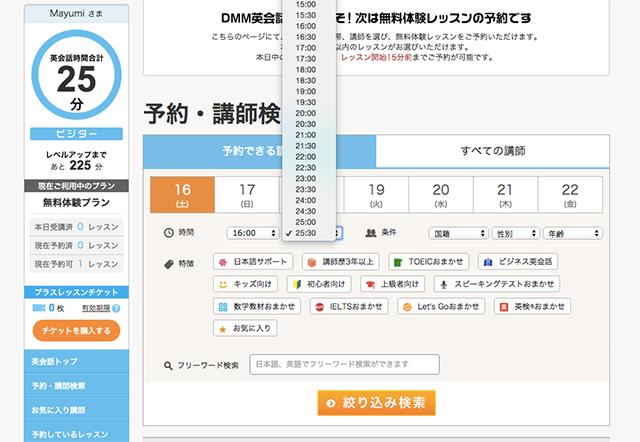Click the tag icon beside 特徴
The width and height of the screenshot is (640, 442).
169,264
